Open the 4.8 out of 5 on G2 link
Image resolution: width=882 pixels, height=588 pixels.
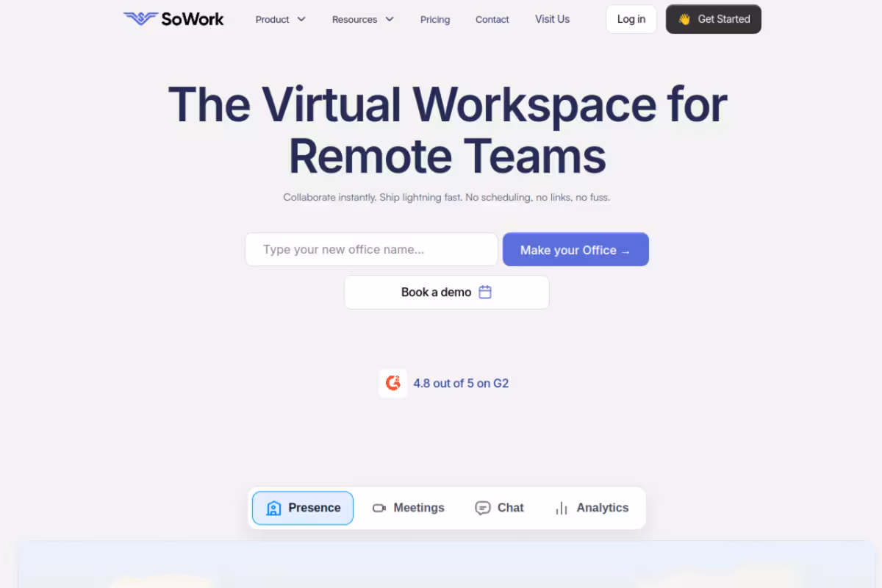tap(461, 383)
